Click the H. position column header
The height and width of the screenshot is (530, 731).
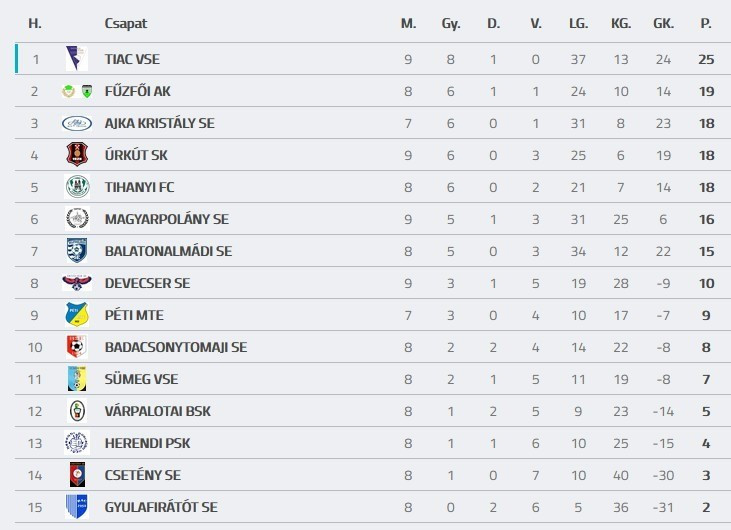pos(35,23)
